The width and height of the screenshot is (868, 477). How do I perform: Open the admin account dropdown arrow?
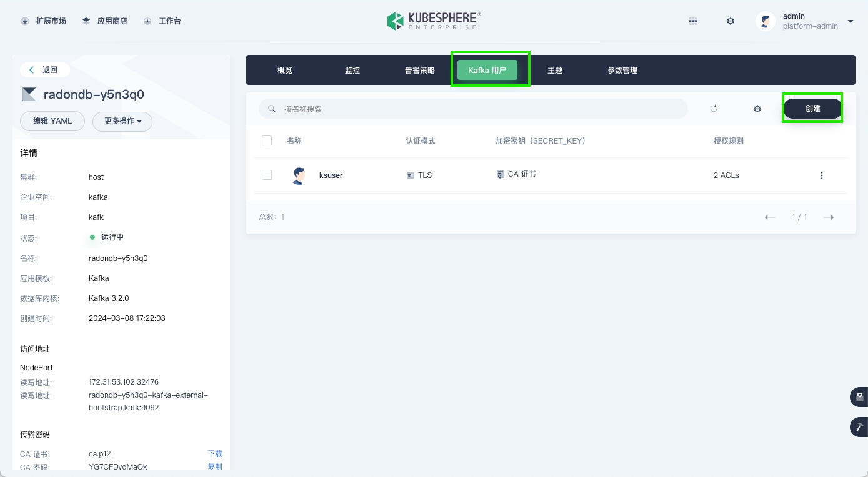pyautogui.click(x=850, y=21)
